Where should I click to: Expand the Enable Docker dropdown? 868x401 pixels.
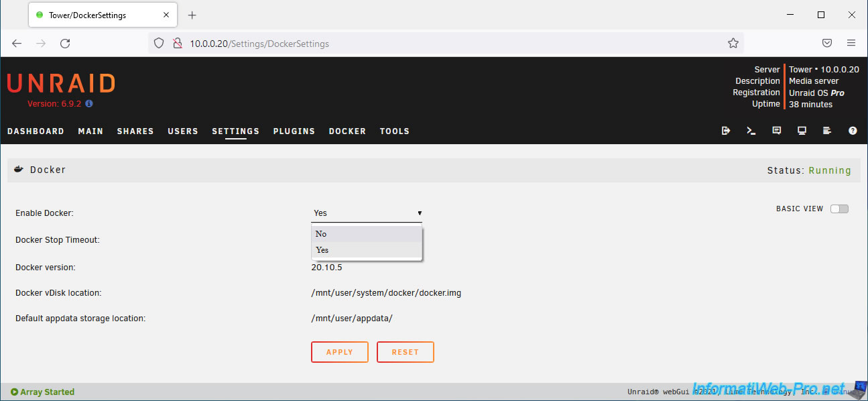[367, 213]
